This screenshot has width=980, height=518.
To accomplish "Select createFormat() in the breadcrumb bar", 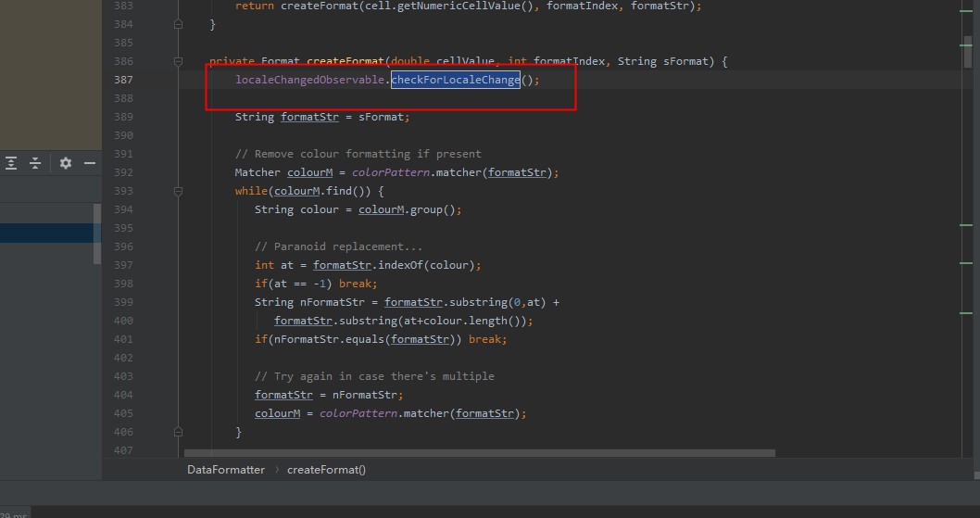I will tap(326, 470).
